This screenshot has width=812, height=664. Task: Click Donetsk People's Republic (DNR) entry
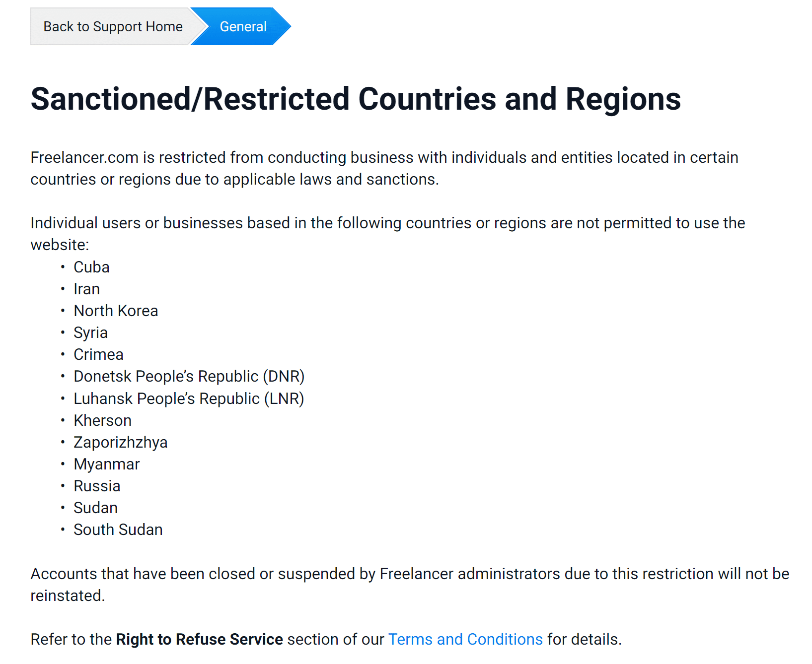click(189, 376)
